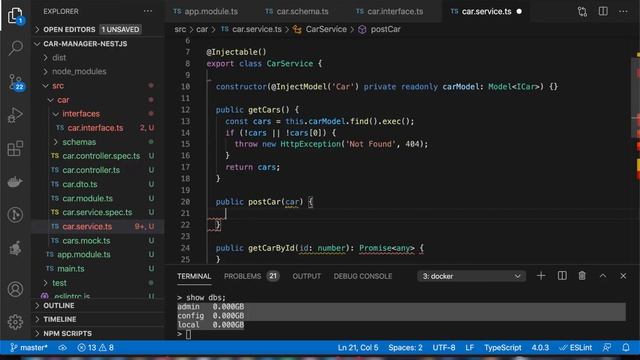Open Run and Debug view
This screenshot has width=640, height=360.
coord(16,115)
